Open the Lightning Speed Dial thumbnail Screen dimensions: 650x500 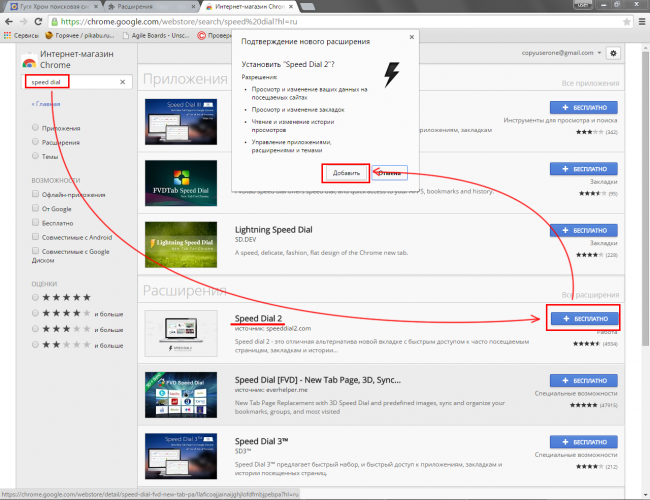coord(181,245)
